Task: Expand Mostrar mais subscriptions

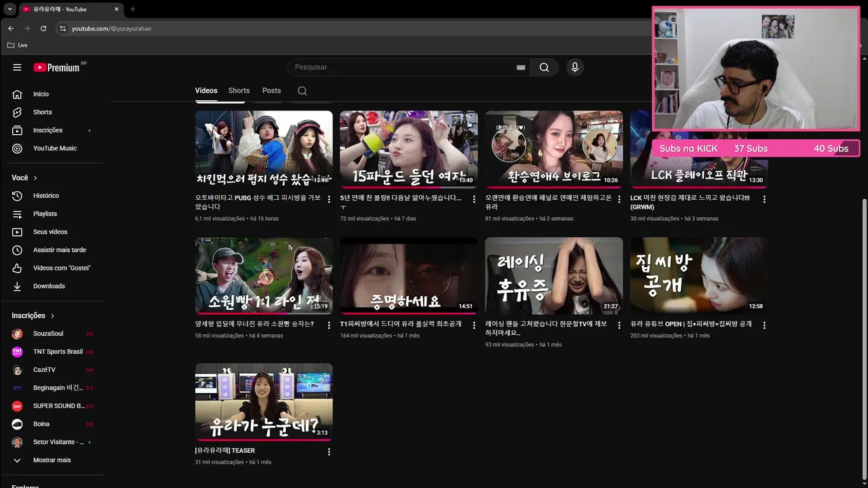Action: click(52, 460)
